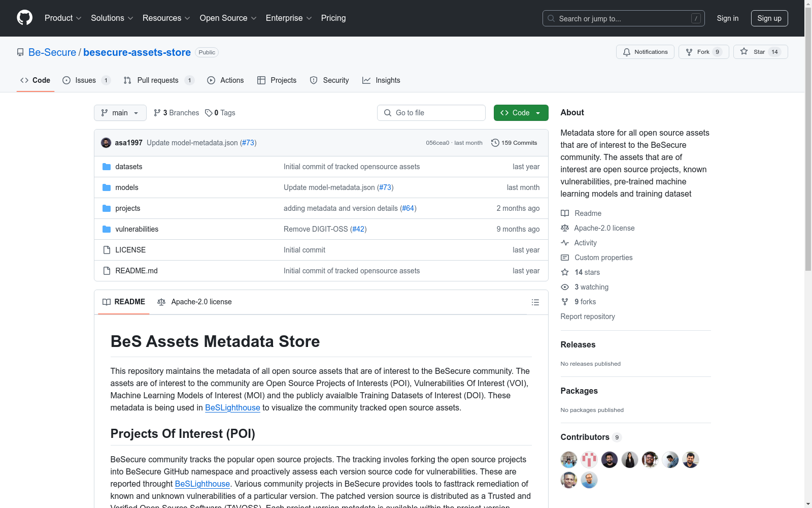Open the besecure-assets-store repository link
Screen dimensions: 812x508
tap(137, 52)
